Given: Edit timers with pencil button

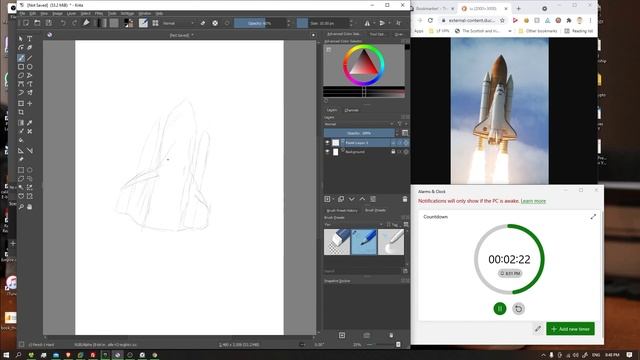Looking at the screenshot, I should pyautogui.click(x=538, y=329).
